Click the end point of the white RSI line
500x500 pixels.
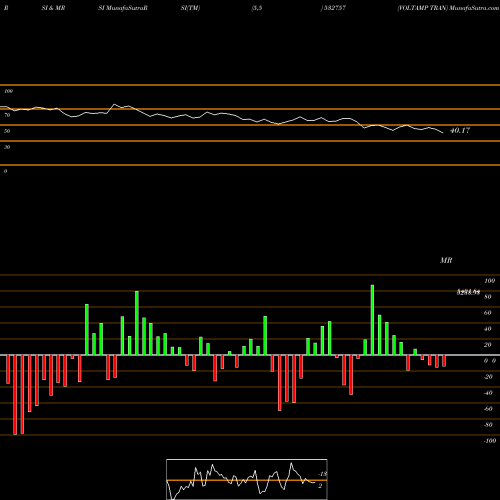(x=443, y=133)
